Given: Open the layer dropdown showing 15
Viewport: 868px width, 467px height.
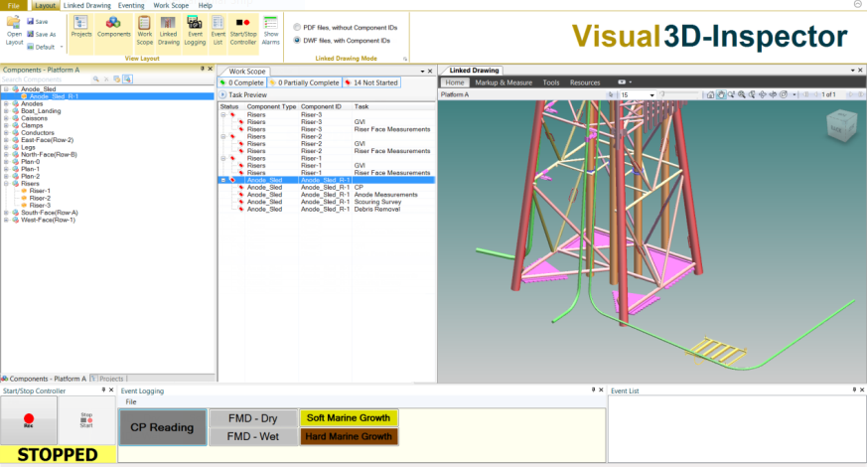Looking at the screenshot, I should pos(651,95).
